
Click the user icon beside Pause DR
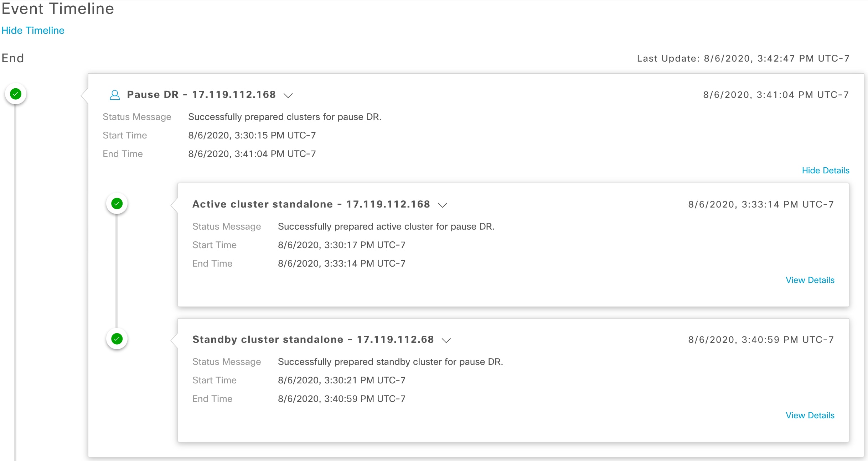tap(115, 95)
